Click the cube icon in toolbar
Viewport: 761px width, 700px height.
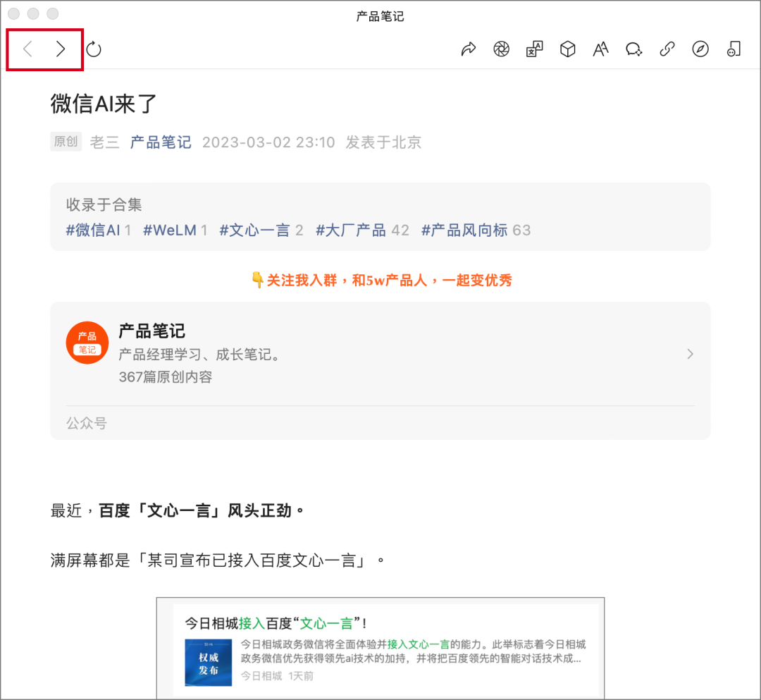click(x=567, y=49)
